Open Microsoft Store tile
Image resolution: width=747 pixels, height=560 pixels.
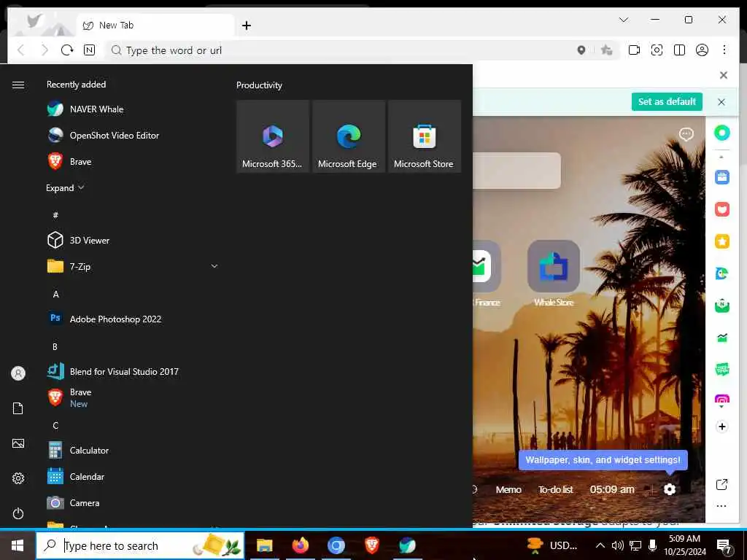click(x=424, y=136)
